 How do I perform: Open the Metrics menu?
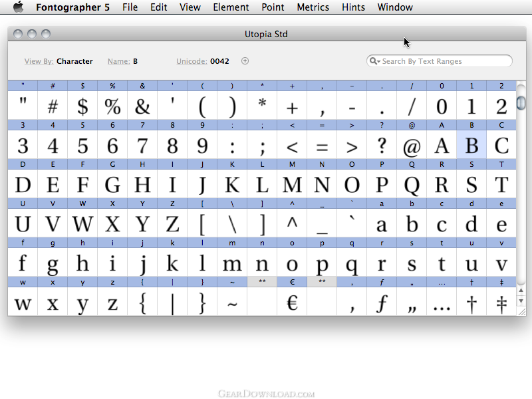tap(313, 7)
